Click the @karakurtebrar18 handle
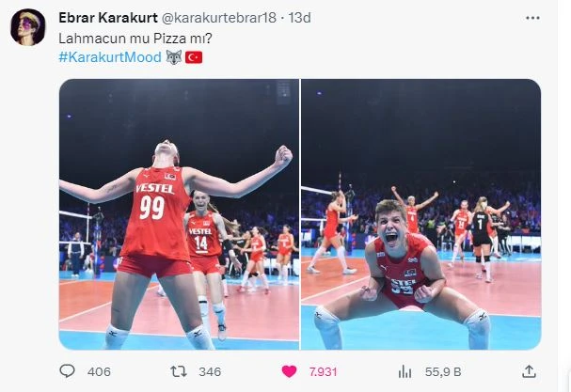Viewport: 571px width, 392px height. click(x=218, y=18)
